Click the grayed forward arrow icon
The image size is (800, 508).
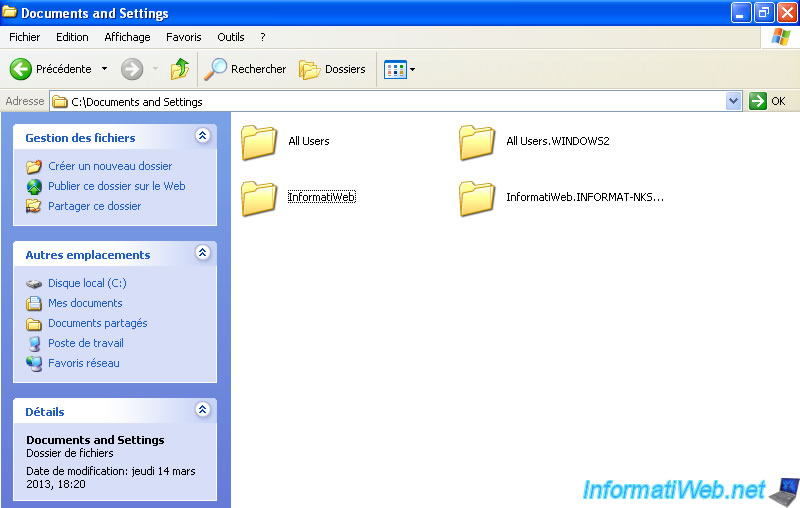(x=132, y=69)
